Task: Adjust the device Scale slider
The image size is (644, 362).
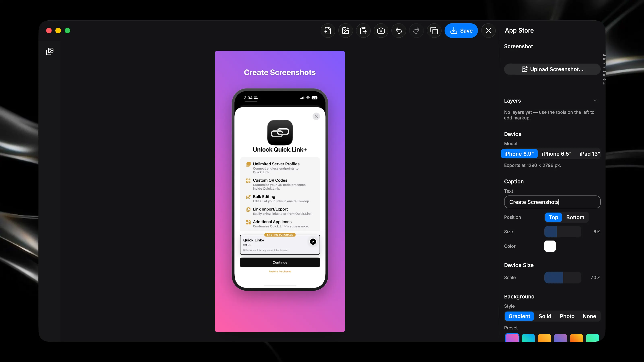Action: click(x=563, y=278)
